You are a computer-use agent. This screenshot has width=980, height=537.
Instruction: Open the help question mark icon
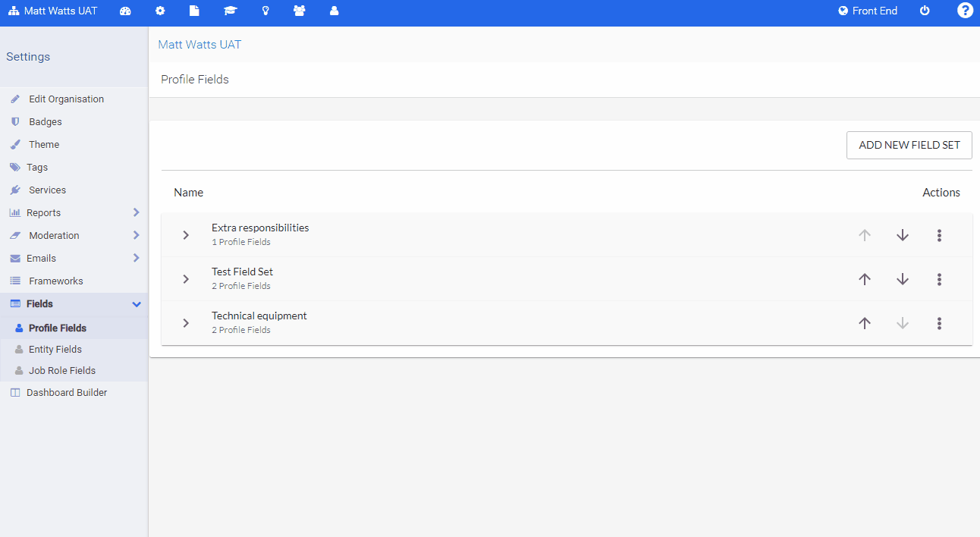click(965, 11)
